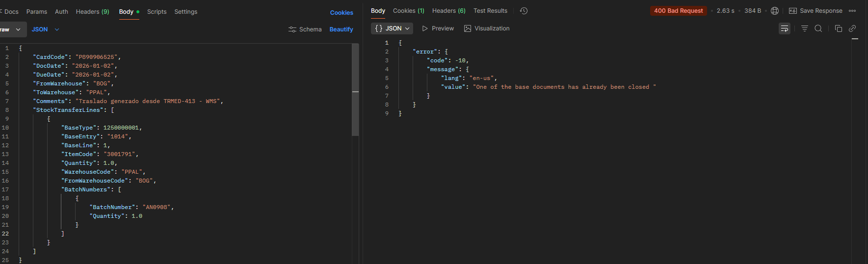Open the response history clock icon
The height and width of the screenshot is (264, 868).
click(524, 11)
